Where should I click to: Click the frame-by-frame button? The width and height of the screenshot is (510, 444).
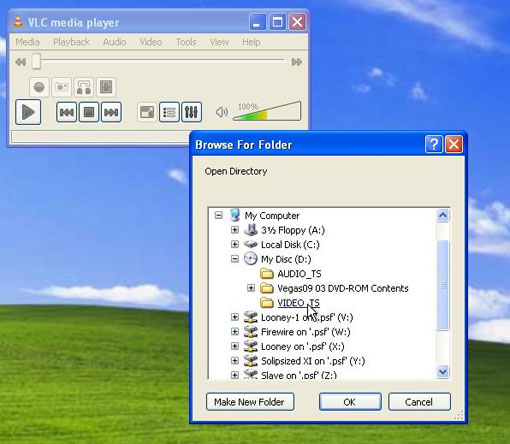coord(106,87)
